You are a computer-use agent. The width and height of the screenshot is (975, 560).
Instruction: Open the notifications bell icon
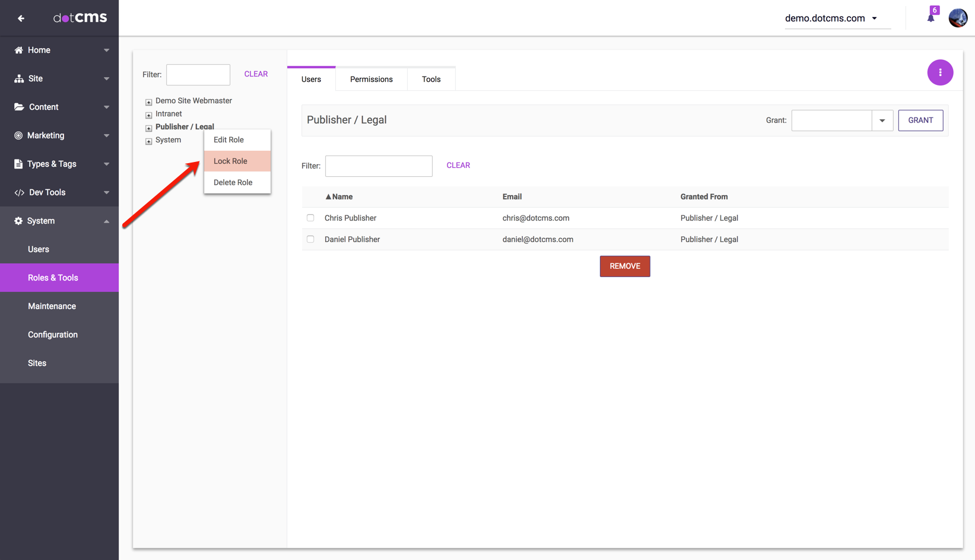pyautogui.click(x=930, y=18)
